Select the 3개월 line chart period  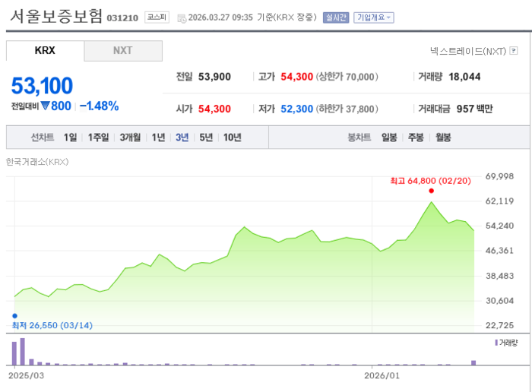pyautogui.click(x=130, y=138)
